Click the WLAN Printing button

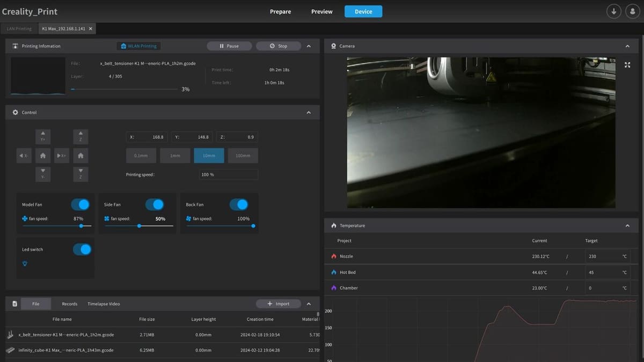click(139, 46)
